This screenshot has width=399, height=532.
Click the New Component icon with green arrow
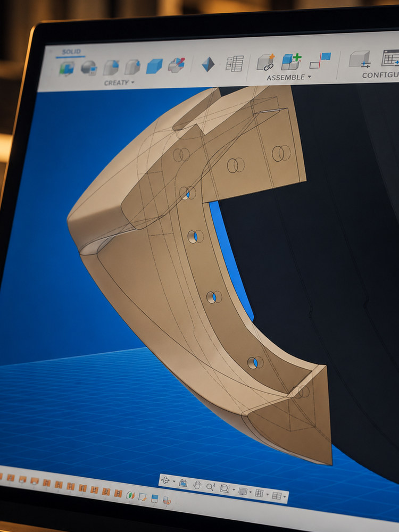[x=67, y=68]
